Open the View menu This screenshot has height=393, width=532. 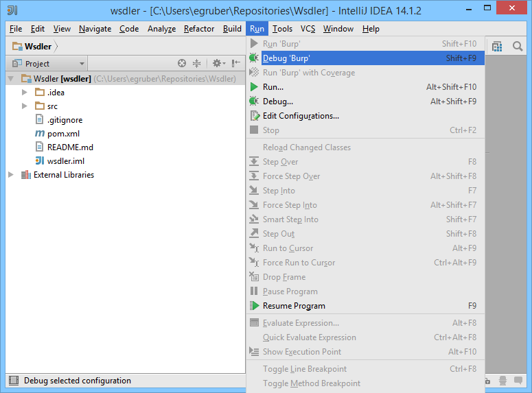62,29
